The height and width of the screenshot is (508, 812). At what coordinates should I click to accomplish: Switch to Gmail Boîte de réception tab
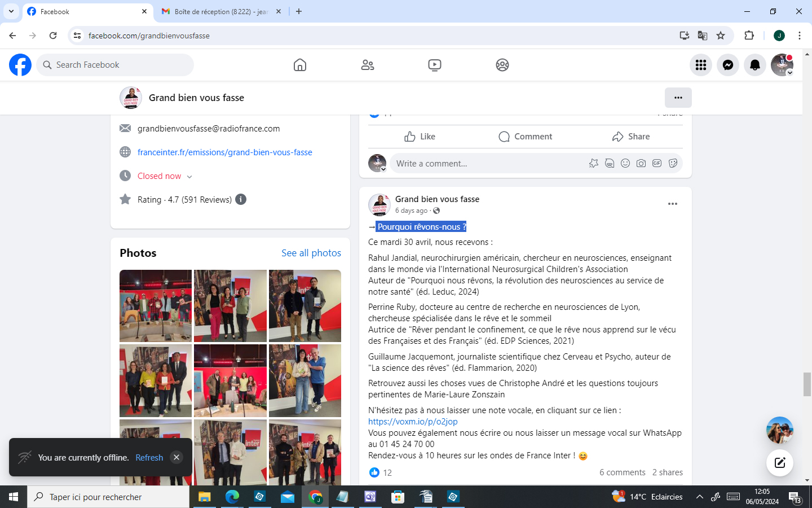click(221, 11)
